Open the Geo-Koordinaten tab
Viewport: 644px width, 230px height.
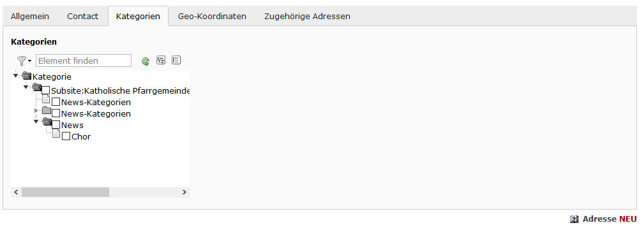(212, 17)
